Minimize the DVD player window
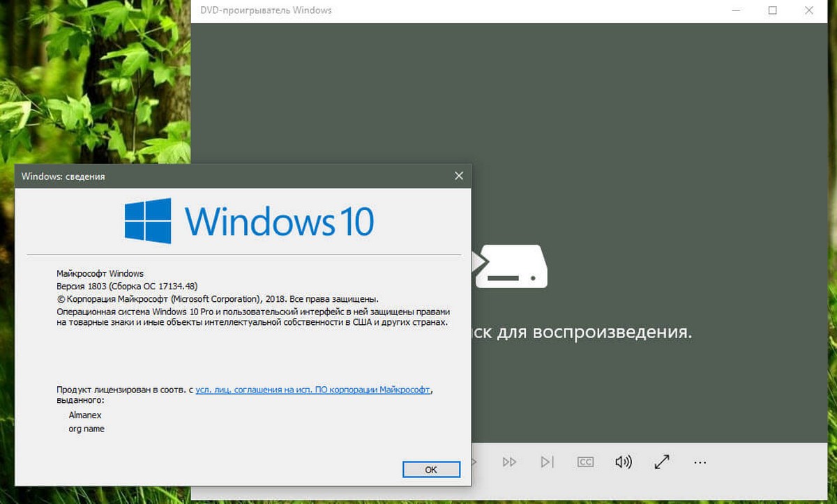837x504 pixels. click(x=736, y=10)
